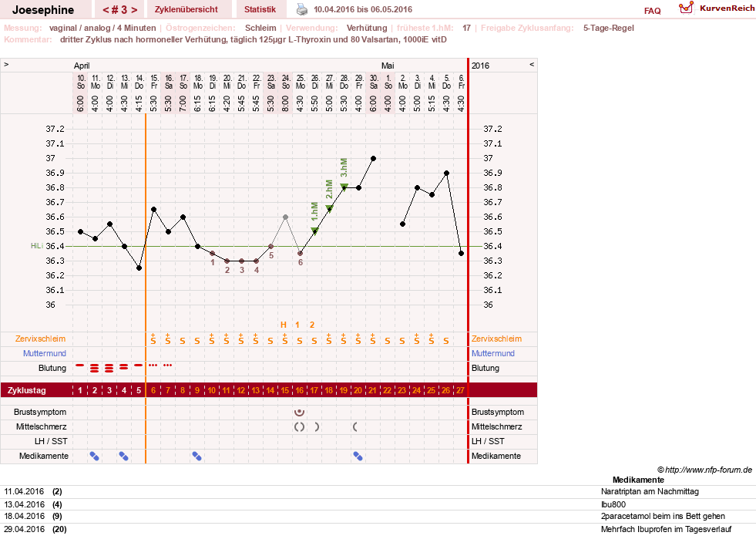Click the HLi coverline label
The height and width of the screenshot is (556, 756).
(x=37, y=246)
